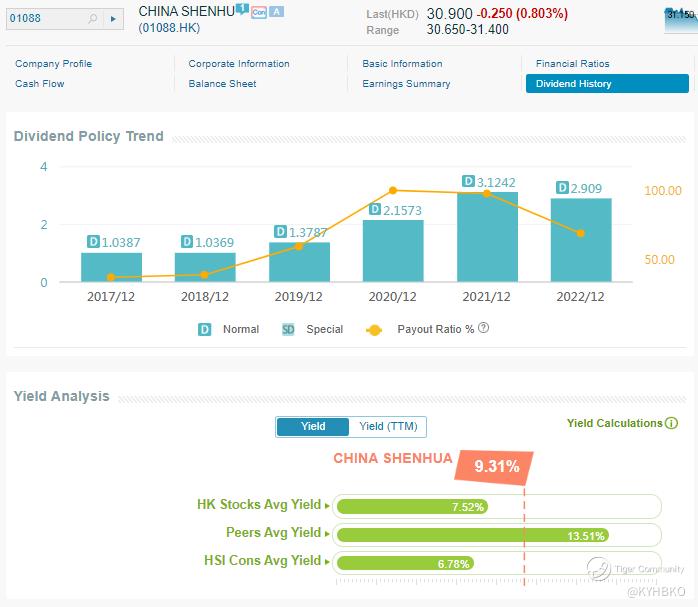The height and width of the screenshot is (607, 698).
Task: Click the D marker for 2022/12 dividend 2.909
Action: click(x=562, y=187)
